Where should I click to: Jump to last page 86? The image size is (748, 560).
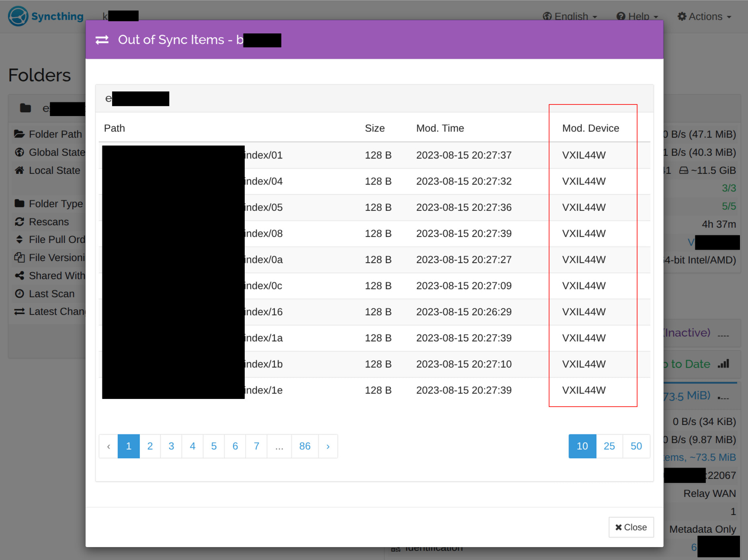(x=305, y=446)
